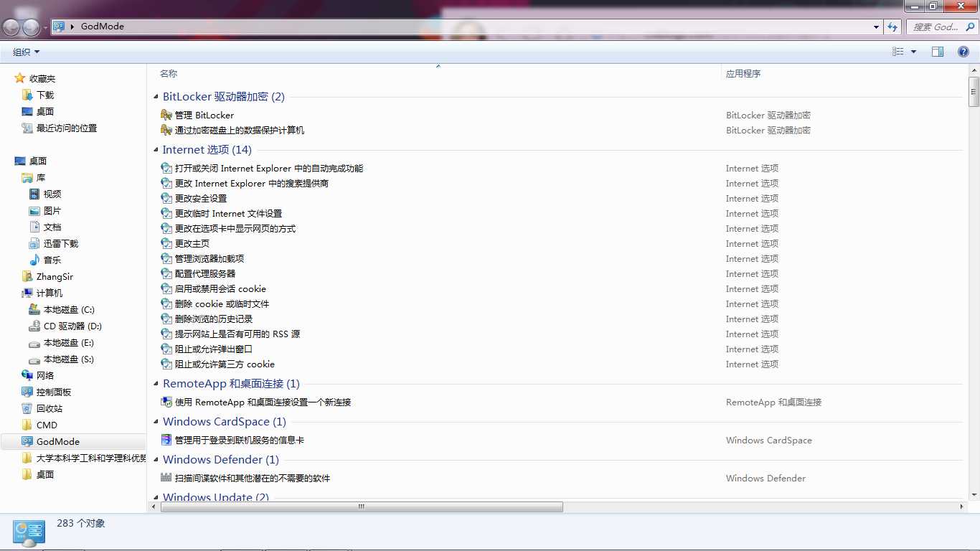Click the 通过加密磁盘上的数据保护计算机 item icon

coord(166,130)
